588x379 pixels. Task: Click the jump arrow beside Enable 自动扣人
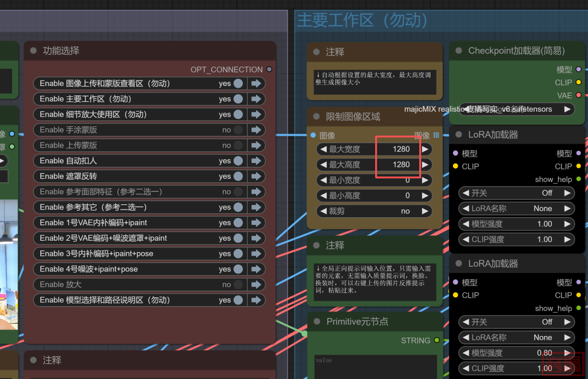256,161
